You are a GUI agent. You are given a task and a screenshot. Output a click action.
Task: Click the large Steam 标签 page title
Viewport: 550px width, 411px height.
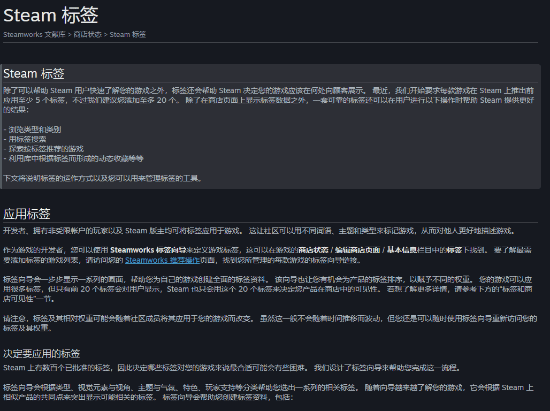(51, 15)
